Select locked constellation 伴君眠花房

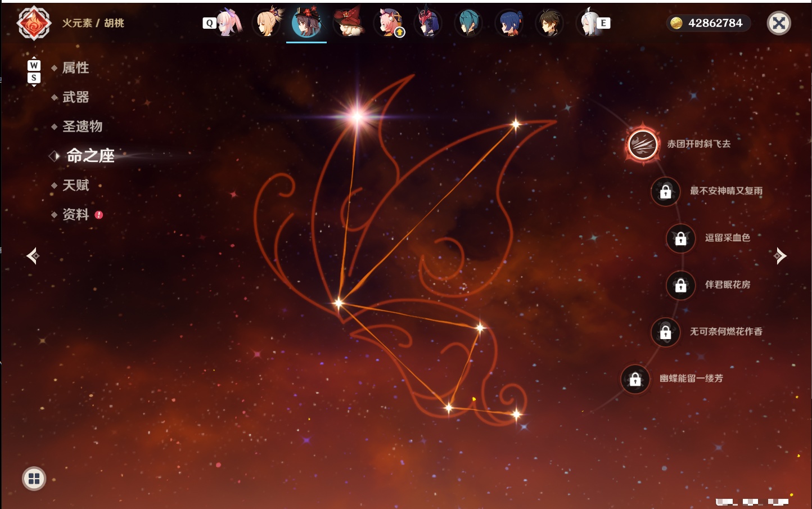680,285
